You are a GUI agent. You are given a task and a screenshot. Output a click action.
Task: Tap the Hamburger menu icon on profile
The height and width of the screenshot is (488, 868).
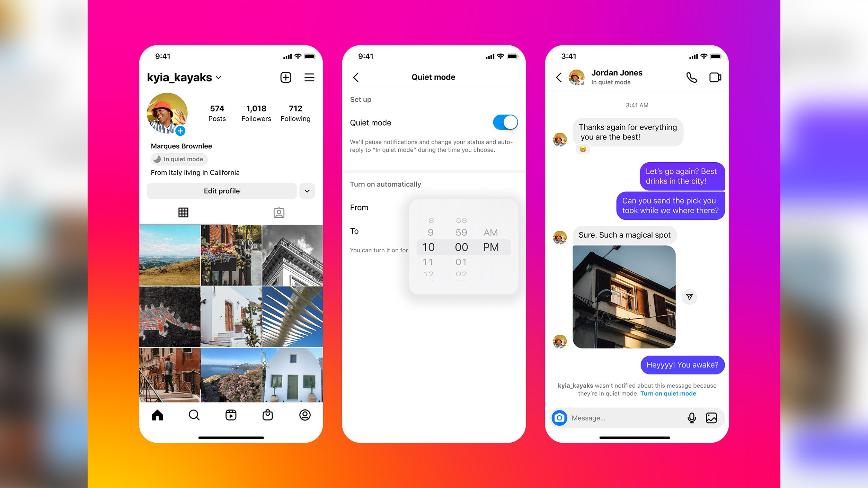(x=309, y=78)
